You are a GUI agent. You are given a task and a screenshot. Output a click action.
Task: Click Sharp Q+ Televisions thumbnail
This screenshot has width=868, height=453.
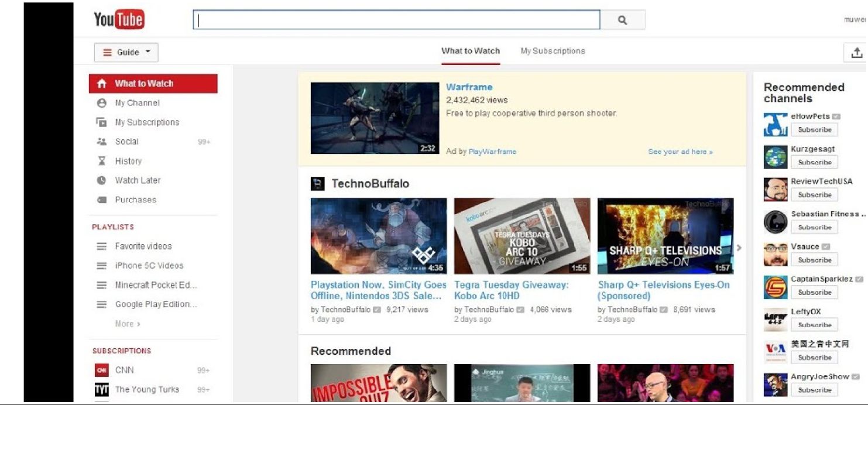point(665,236)
